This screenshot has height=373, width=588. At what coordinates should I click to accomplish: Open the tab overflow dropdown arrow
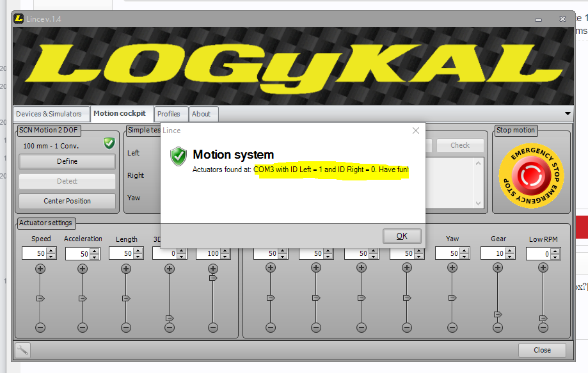point(568,114)
